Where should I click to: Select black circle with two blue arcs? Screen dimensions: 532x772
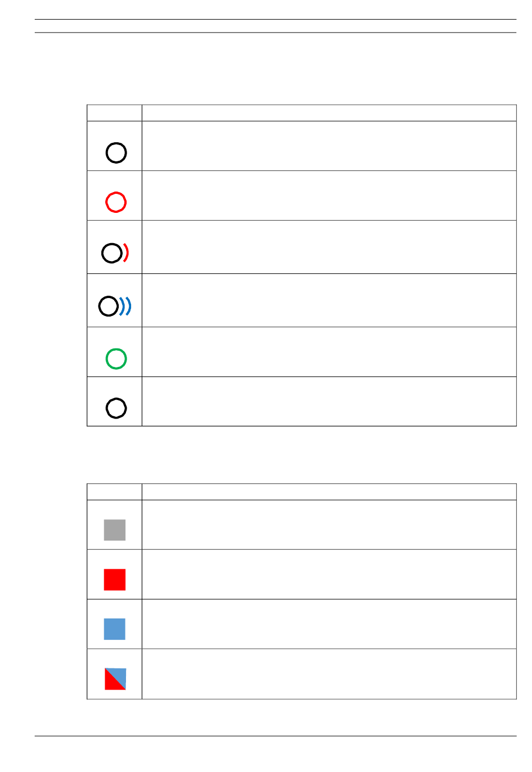[x=115, y=306]
